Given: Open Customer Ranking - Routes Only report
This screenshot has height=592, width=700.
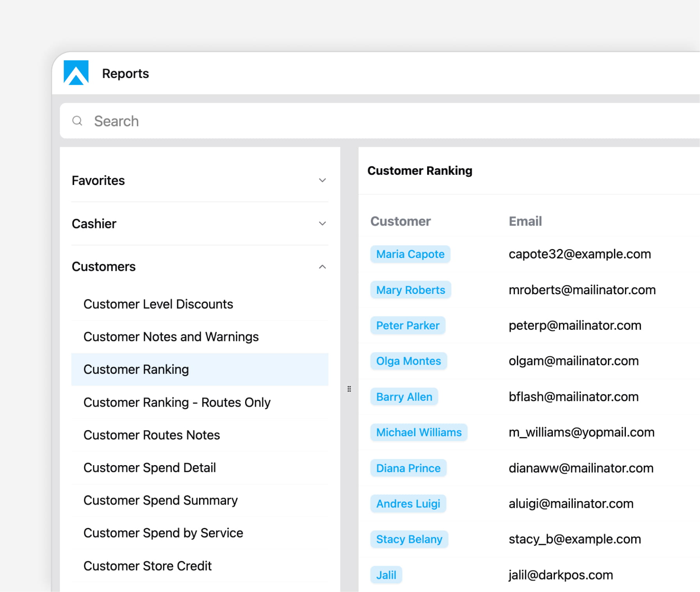Looking at the screenshot, I should pyautogui.click(x=200, y=402).
